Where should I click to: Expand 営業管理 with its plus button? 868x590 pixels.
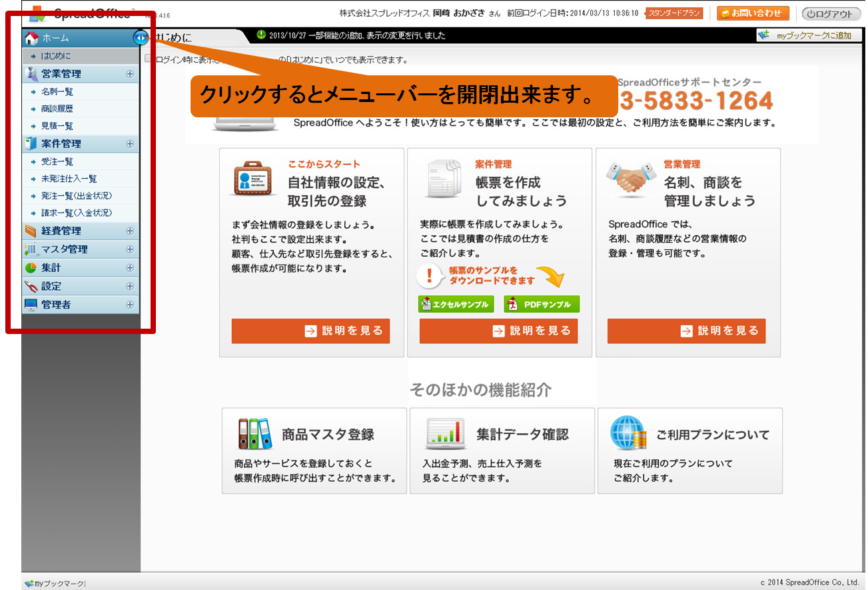pos(130,74)
